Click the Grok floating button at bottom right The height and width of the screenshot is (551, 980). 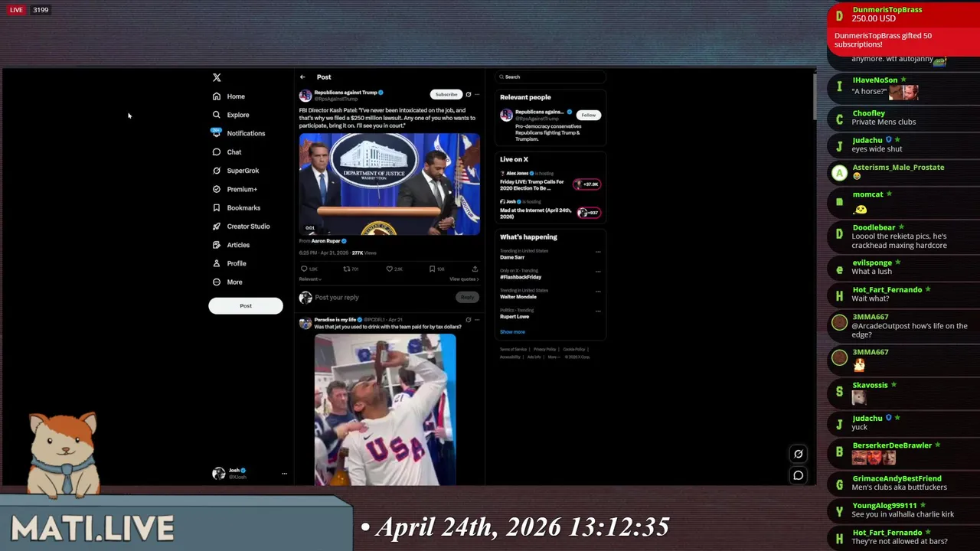pos(798,454)
